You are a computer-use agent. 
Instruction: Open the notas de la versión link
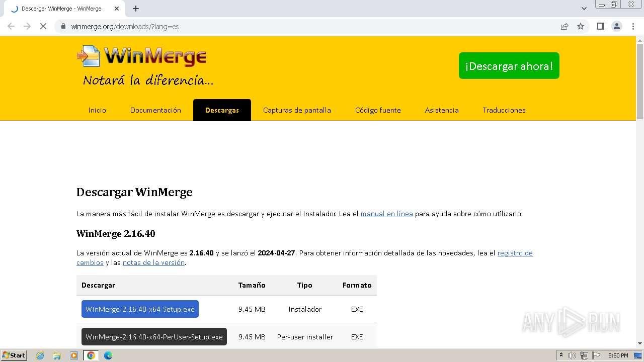[x=153, y=262]
